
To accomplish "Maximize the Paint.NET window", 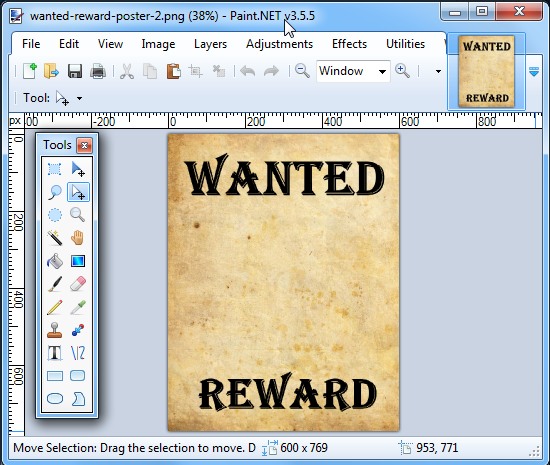I will click(482, 11).
